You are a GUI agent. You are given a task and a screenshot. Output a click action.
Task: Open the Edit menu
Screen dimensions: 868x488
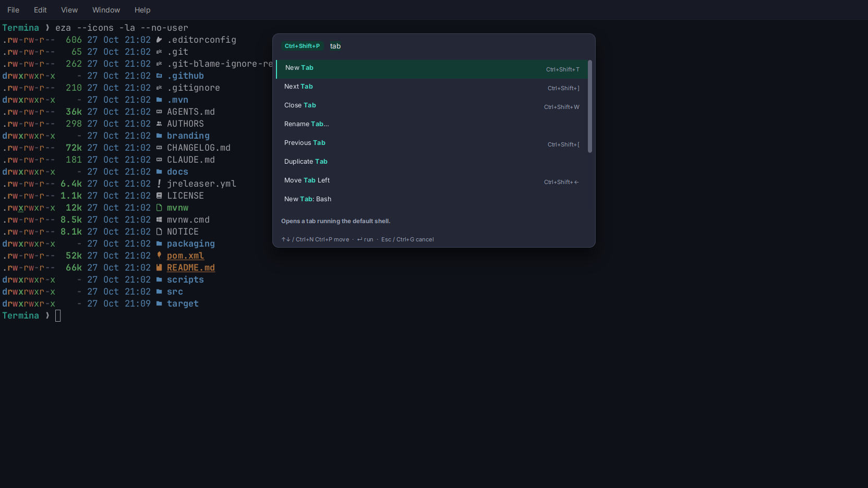click(x=40, y=10)
